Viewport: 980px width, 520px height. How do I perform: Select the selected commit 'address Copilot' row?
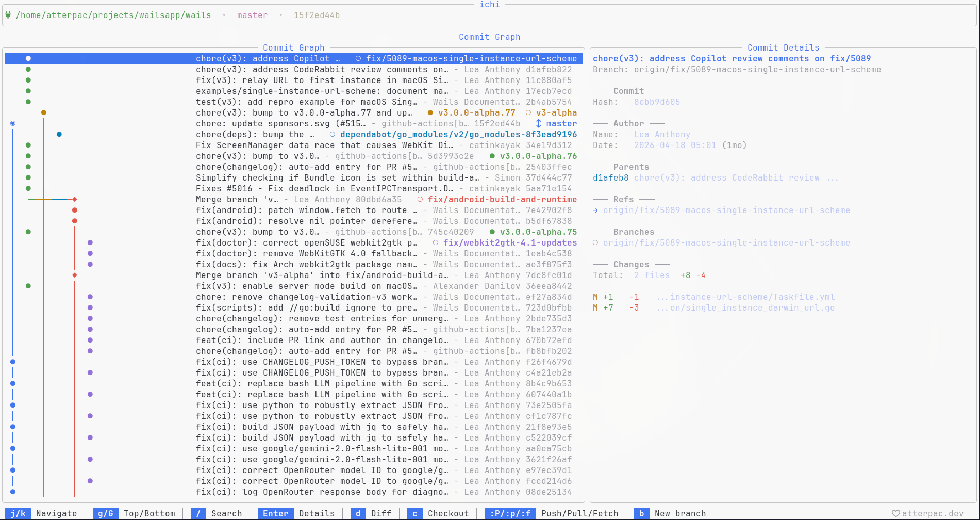click(x=294, y=59)
